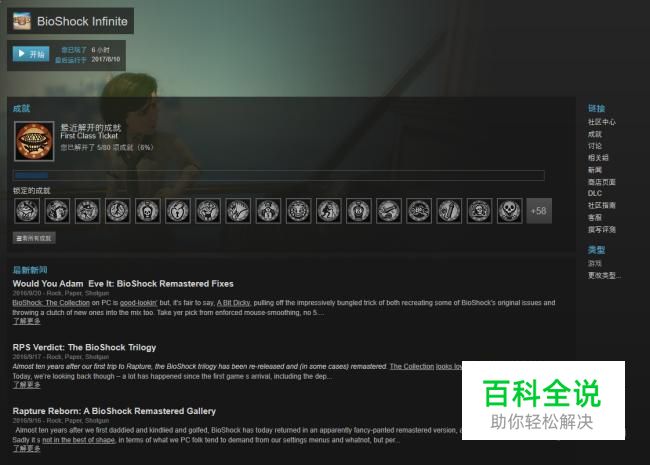This screenshot has width=650, height=465.
Task: Select the second locked achievement badge
Action: [57, 211]
